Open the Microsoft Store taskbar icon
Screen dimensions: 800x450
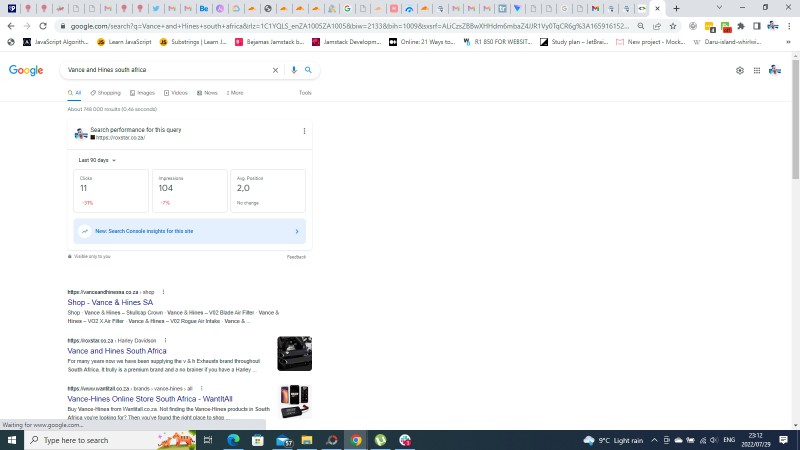[x=258, y=440]
